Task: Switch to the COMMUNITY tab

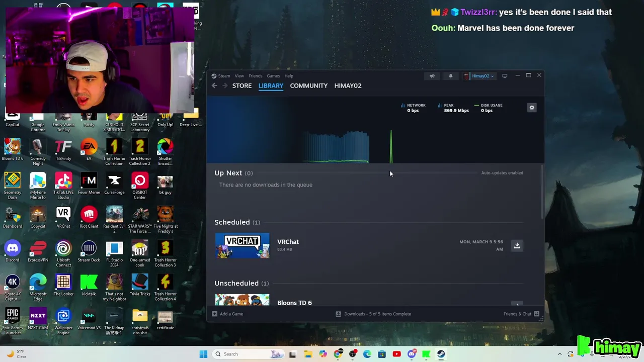Action: (309, 85)
